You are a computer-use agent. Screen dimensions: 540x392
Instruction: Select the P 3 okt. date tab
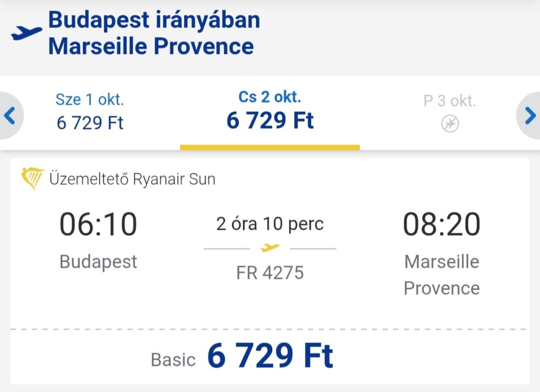click(450, 112)
